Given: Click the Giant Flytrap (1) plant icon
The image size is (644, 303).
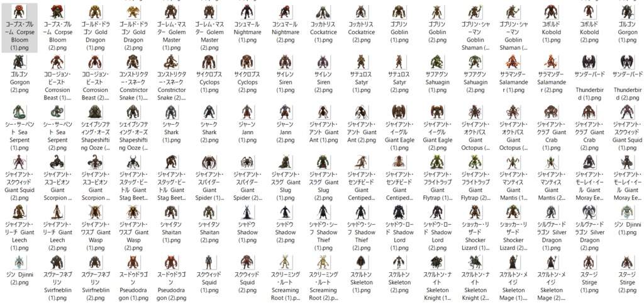Looking at the screenshot, I should pos(438,162).
